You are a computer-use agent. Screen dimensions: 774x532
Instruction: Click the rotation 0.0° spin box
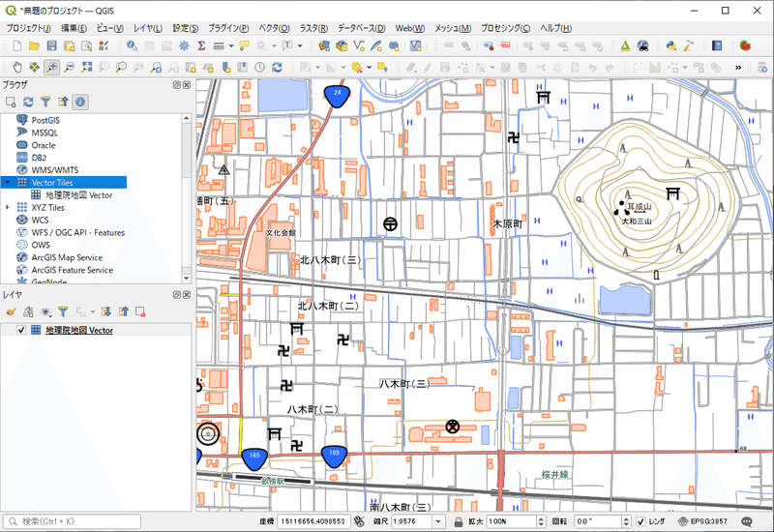point(603,521)
